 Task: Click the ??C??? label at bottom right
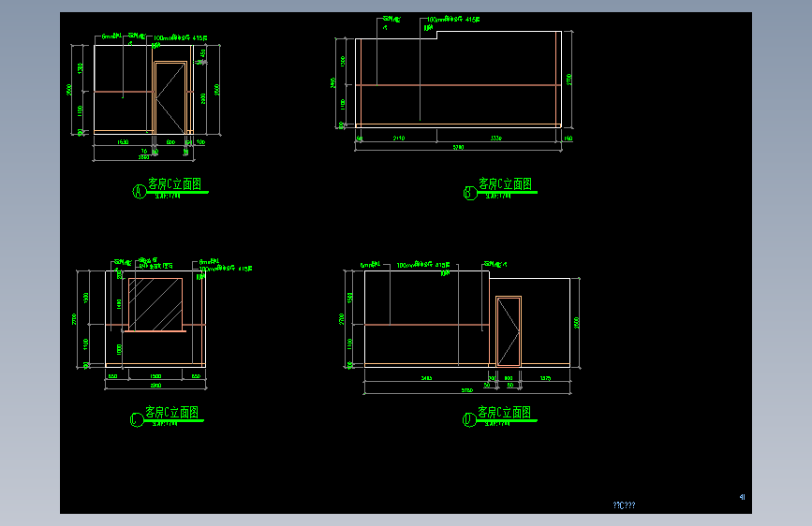[624, 504]
